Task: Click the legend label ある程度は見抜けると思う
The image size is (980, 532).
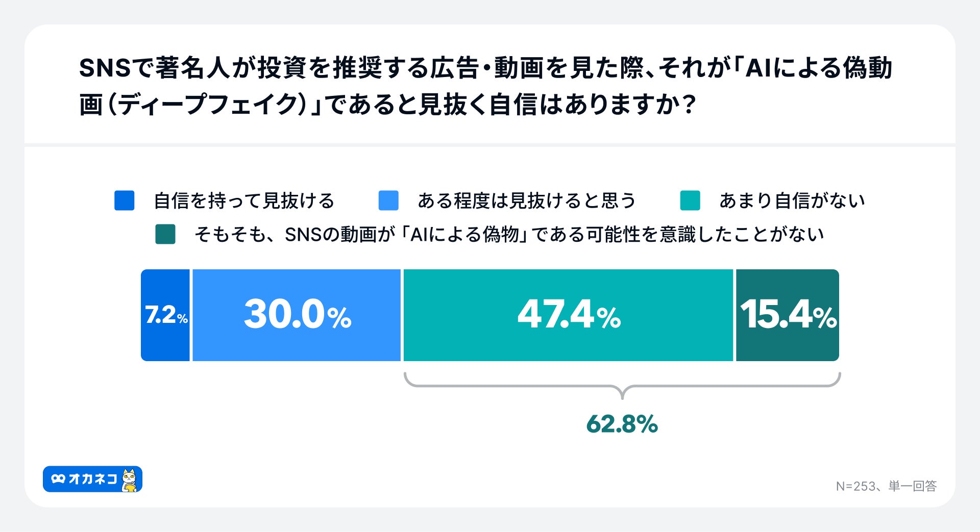Action: click(x=526, y=201)
